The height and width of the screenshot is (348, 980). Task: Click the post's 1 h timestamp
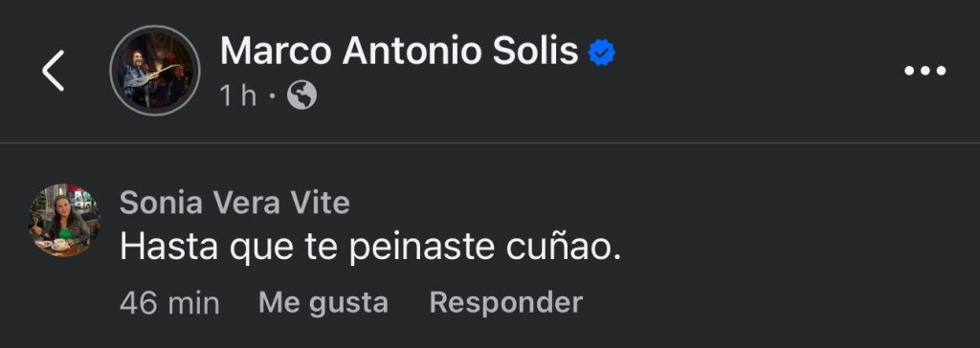click(238, 97)
